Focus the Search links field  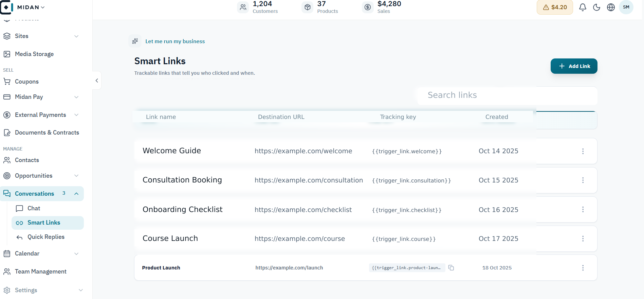[508, 95]
